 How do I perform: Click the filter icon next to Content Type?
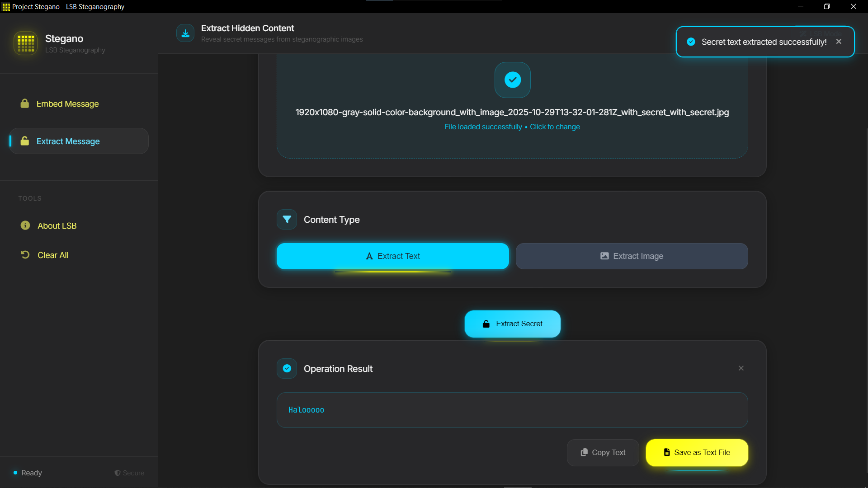[x=287, y=219]
